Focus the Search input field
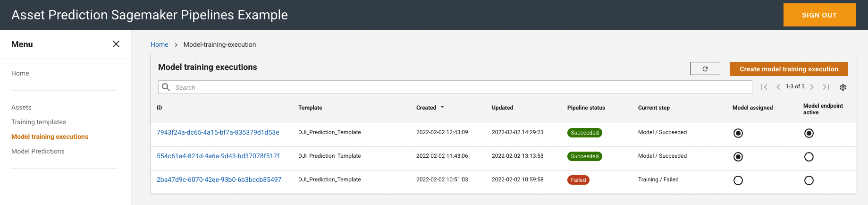Image resolution: width=868 pixels, height=205 pixels. tap(455, 87)
